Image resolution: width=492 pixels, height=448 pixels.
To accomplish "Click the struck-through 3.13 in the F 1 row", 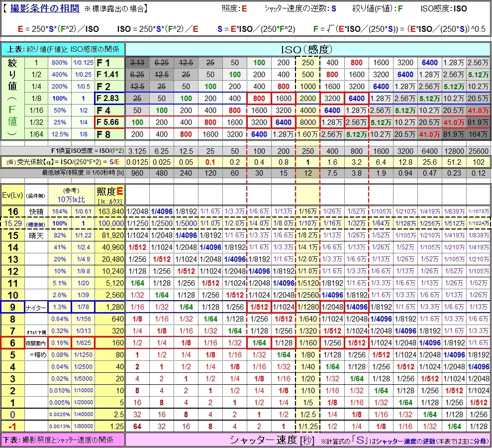I will 137,63.
